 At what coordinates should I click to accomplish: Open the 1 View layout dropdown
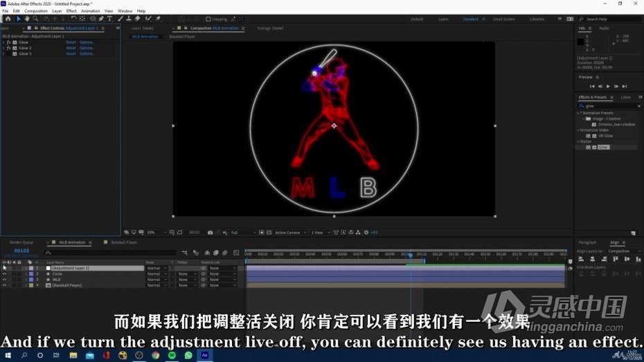321,233
